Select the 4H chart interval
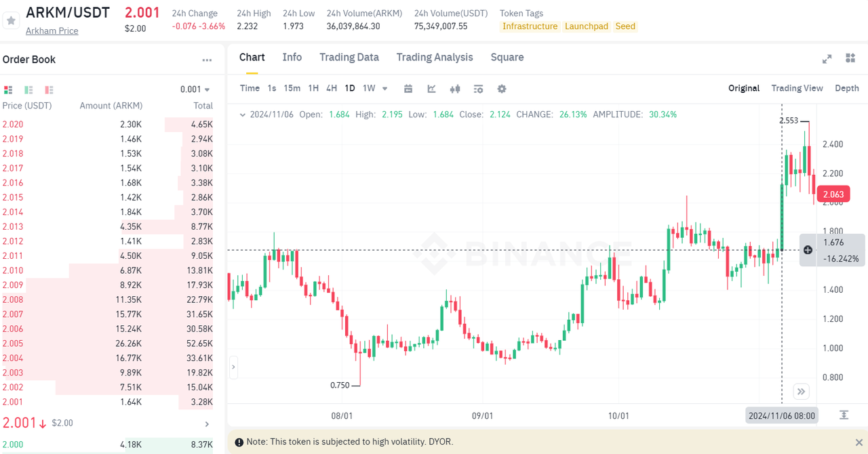This screenshot has height=454, width=868. [332, 88]
